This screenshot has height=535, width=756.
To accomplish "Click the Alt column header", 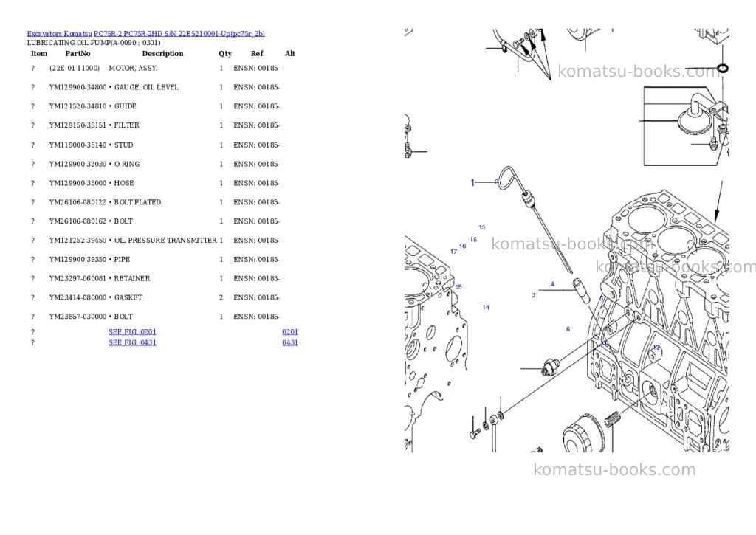I will tap(289, 53).
